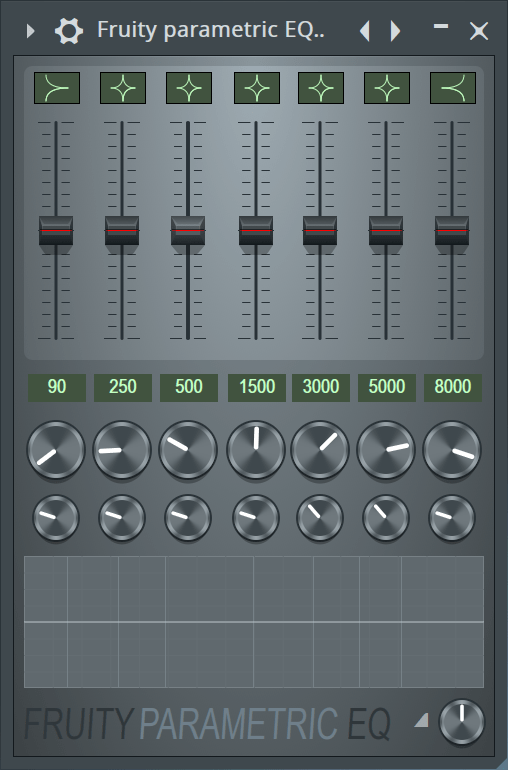
Task: Expand plugin menu arrow in title bar
Action: click(30, 31)
